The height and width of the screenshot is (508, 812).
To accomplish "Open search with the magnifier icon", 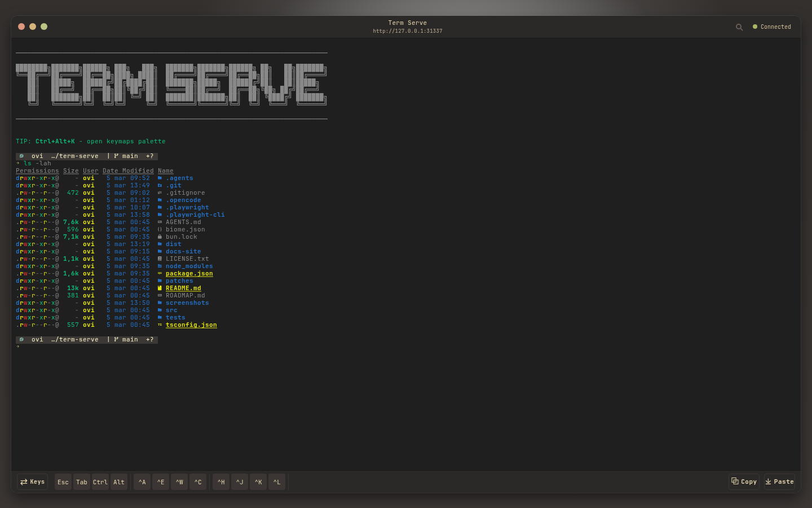I will [x=739, y=27].
